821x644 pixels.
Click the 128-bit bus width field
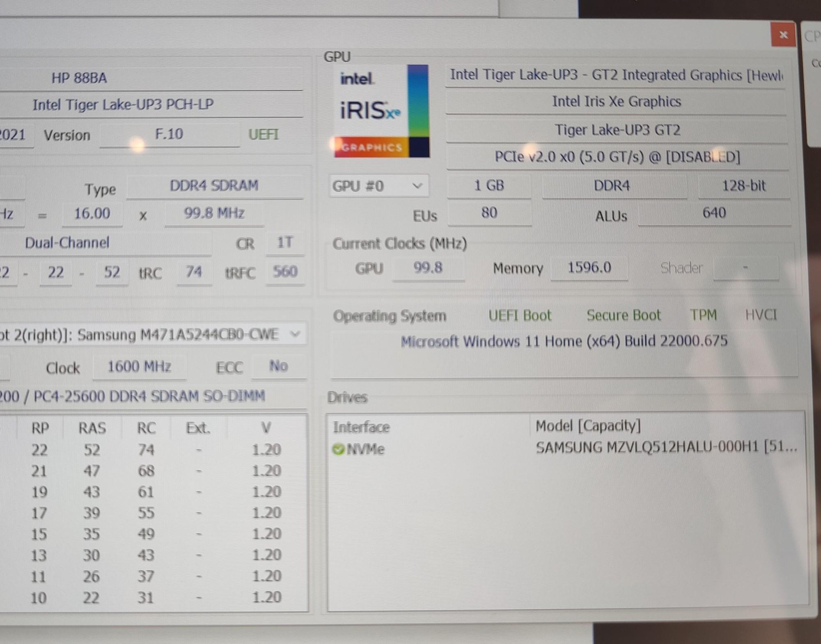click(744, 186)
